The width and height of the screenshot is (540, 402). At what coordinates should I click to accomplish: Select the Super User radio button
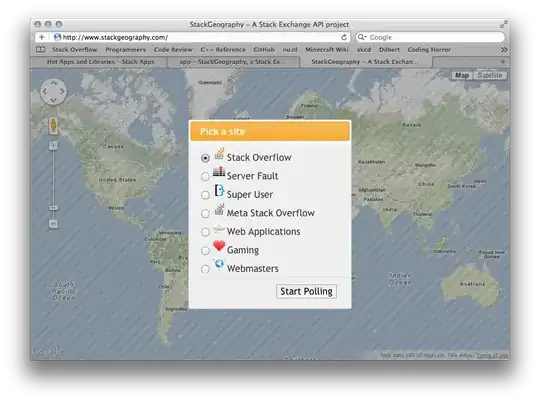pyautogui.click(x=205, y=195)
